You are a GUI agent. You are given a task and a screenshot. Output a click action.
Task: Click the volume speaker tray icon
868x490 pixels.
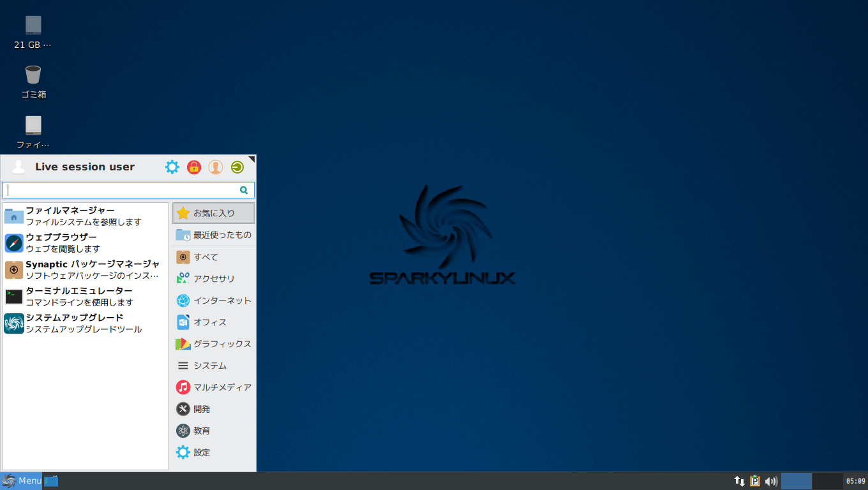(x=771, y=481)
